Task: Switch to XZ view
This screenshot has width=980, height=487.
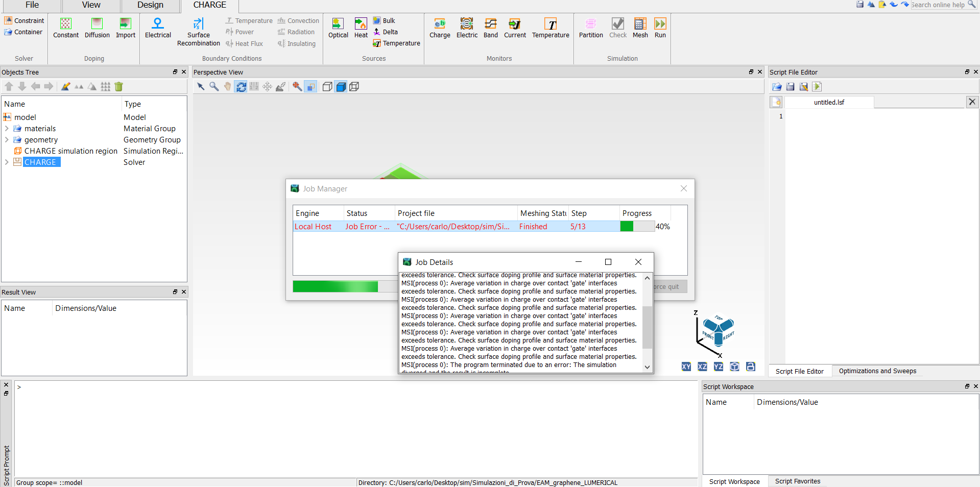Action: pyautogui.click(x=702, y=367)
